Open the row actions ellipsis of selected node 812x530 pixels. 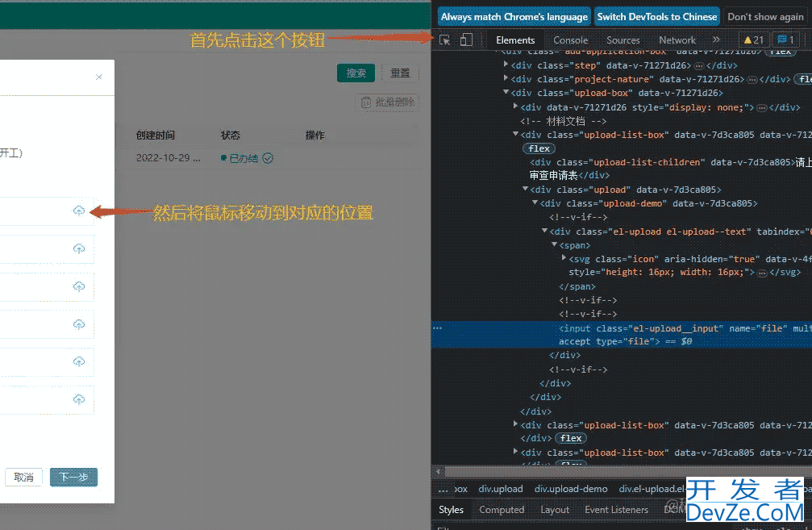pos(438,328)
